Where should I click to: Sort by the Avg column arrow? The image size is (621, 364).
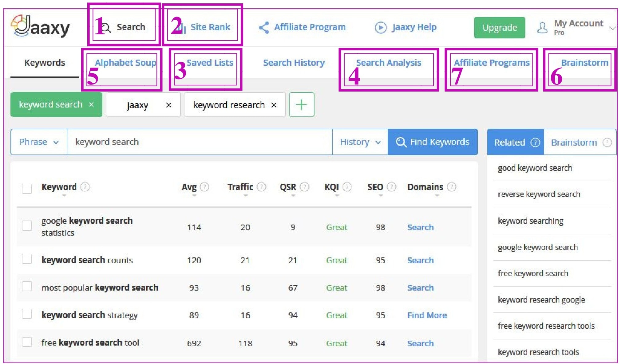pos(194,196)
